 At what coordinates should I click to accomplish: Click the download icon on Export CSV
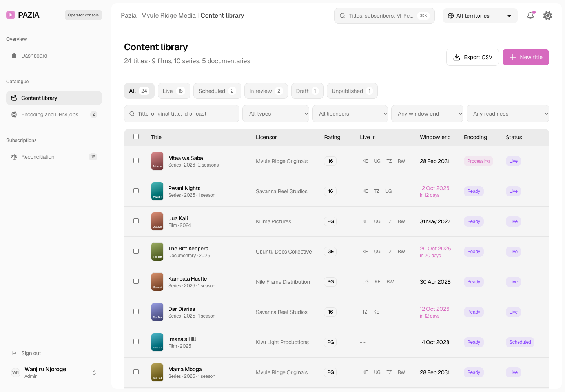457,57
